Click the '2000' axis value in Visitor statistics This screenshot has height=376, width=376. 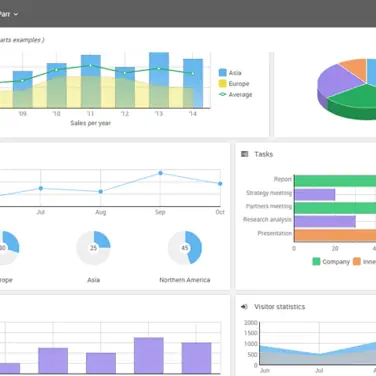coord(251,323)
